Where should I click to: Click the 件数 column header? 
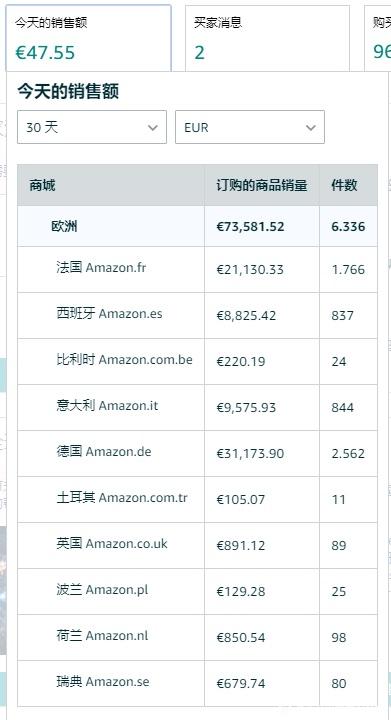(344, 186)
